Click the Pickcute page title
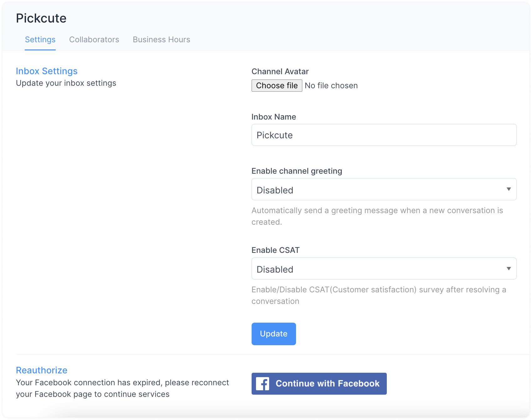 tap(41, 18)
